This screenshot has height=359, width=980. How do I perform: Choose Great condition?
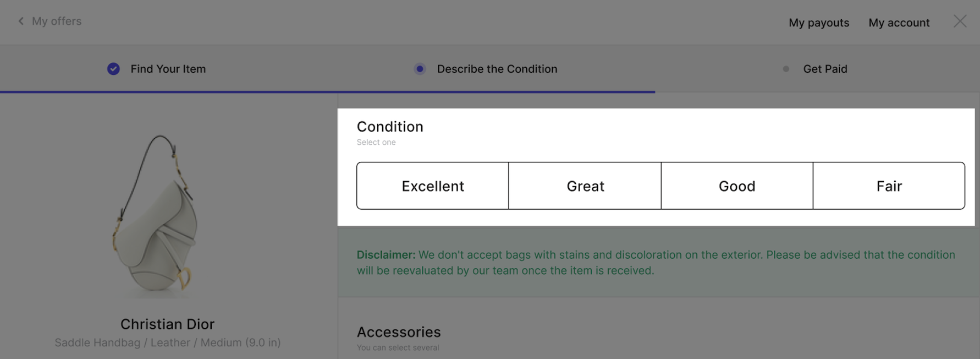point(585,186)
